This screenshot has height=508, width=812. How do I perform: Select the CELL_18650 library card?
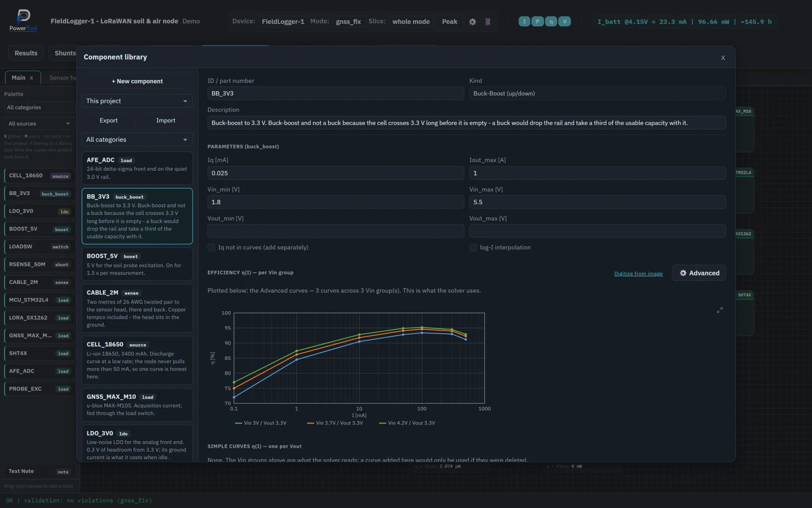tap(137, 360)
